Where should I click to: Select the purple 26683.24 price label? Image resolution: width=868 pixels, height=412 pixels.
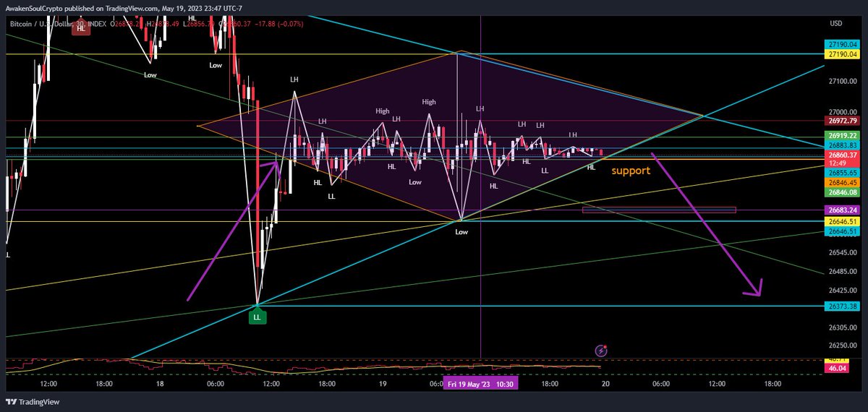point(842,210)
